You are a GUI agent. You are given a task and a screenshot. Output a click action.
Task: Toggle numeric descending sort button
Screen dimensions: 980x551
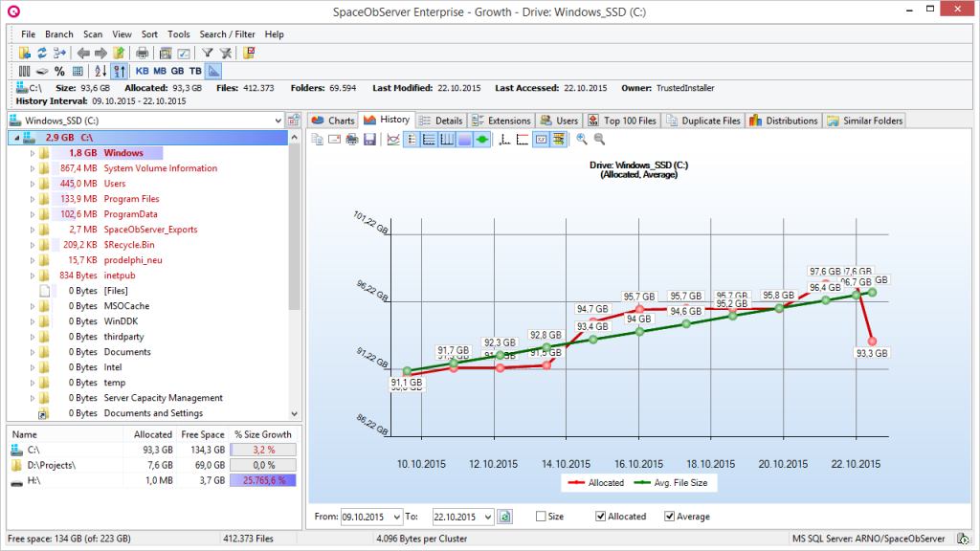[120, 71]
